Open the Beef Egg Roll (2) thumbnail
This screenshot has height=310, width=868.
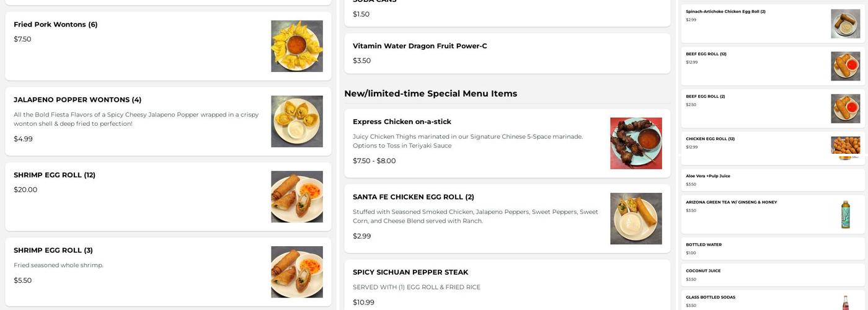pos(845,108)
